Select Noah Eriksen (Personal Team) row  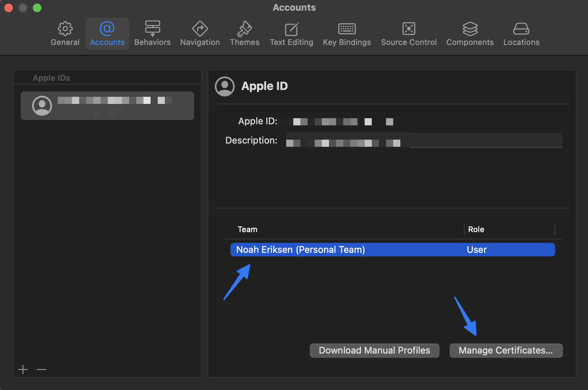coord(392,250)
